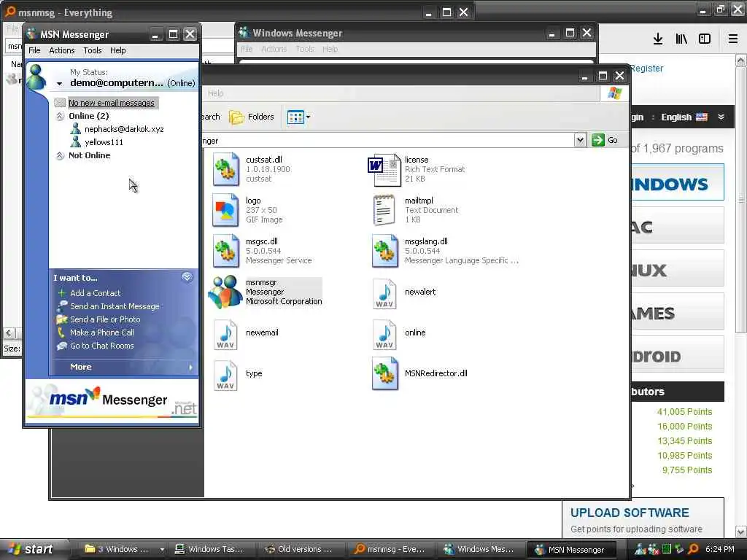The height and width of the screenshot is (560, 747).
Task: Switch to msnmsg - Everything taskbar button
Action: click(x=390, y=549)
